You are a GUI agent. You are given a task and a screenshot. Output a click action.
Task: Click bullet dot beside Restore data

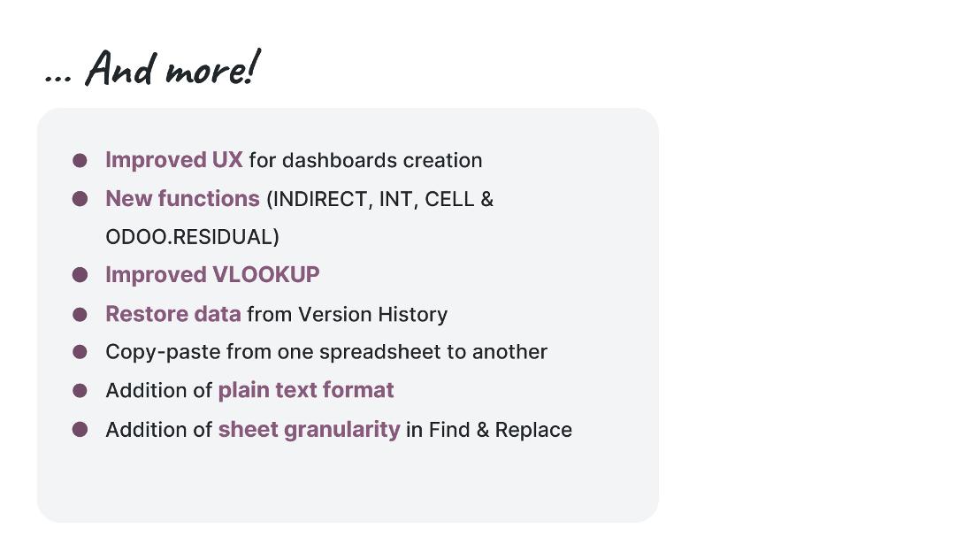(80, 314)
